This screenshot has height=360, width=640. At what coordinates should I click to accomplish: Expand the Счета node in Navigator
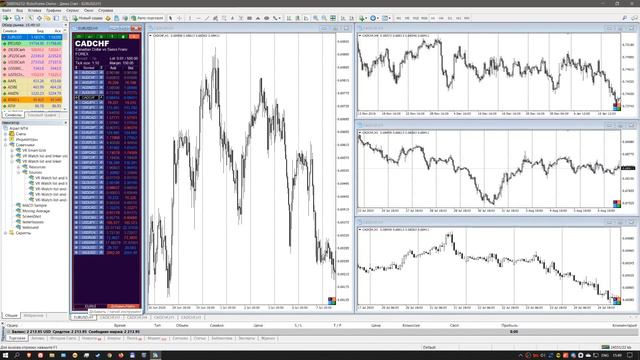(x=6, y=134)
